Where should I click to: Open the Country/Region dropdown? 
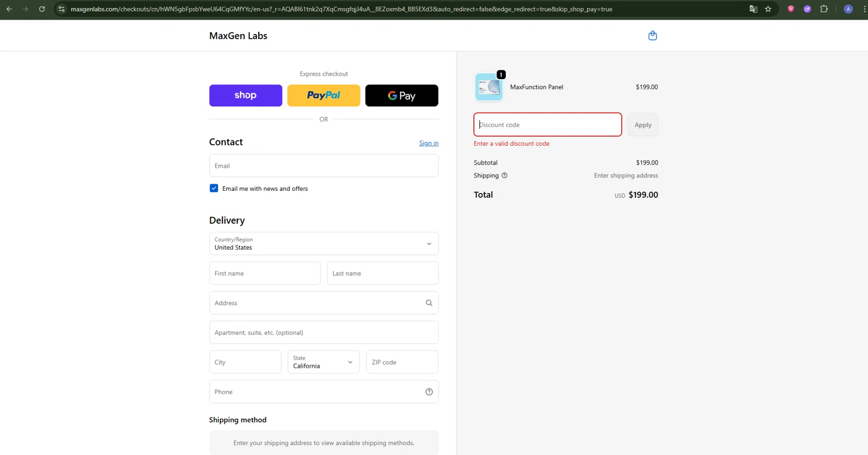(x=323, y=243)
